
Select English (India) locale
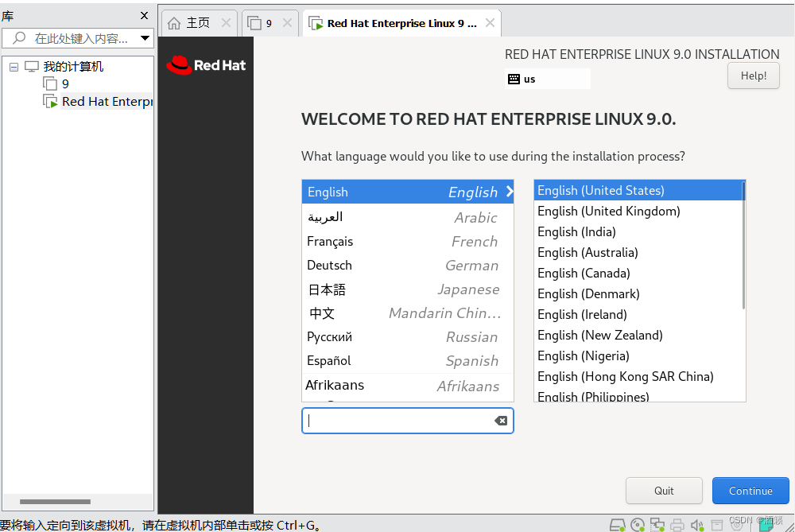pyautogui.click(x=638, y=231)
